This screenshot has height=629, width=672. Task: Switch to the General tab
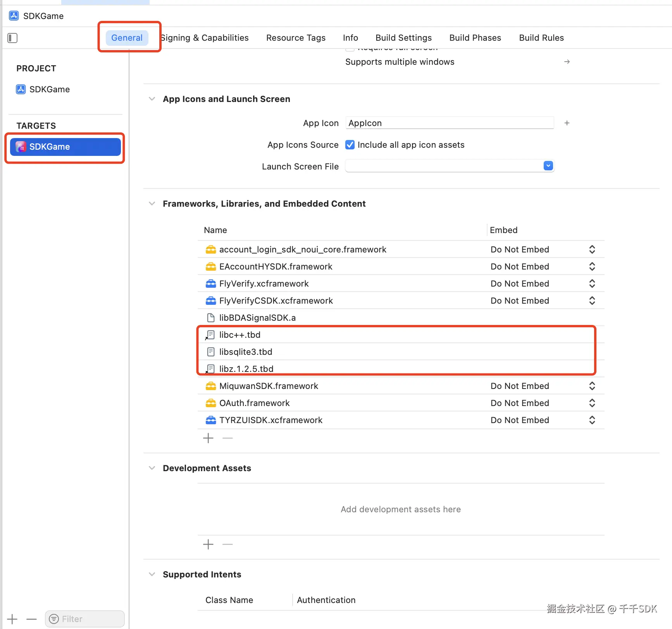click(127, 38)
